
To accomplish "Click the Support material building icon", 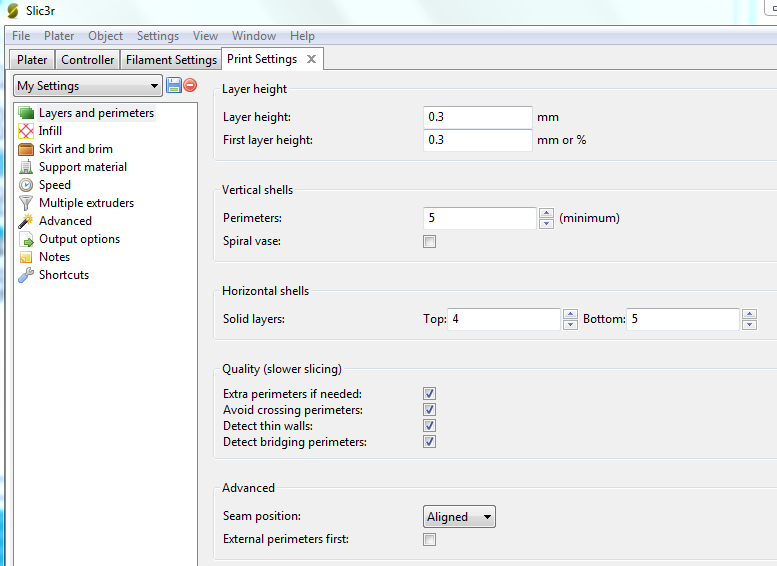I will coord(26,167).
